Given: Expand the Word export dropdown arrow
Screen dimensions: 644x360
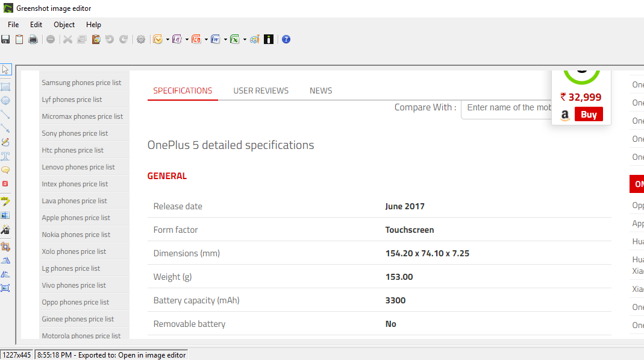Looking at the screenshot, I should (x=225, y=40).
